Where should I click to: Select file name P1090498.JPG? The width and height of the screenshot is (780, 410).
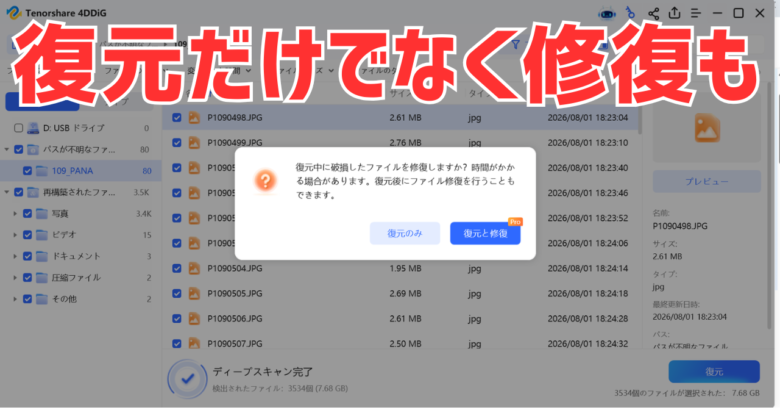[235, 117]
